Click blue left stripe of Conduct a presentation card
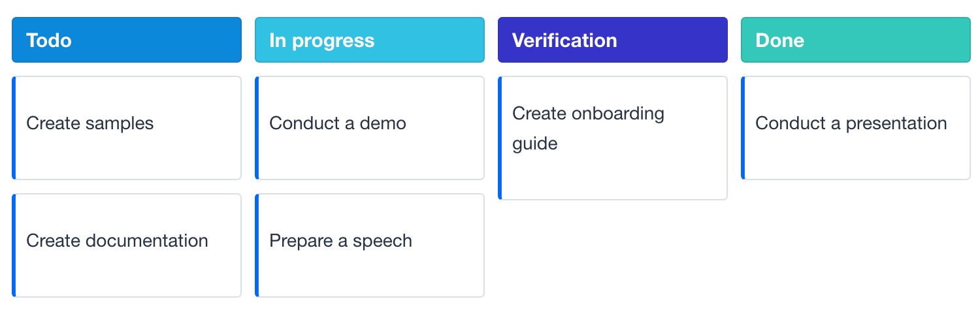This screenshot has width=980, height=312. 743,127
